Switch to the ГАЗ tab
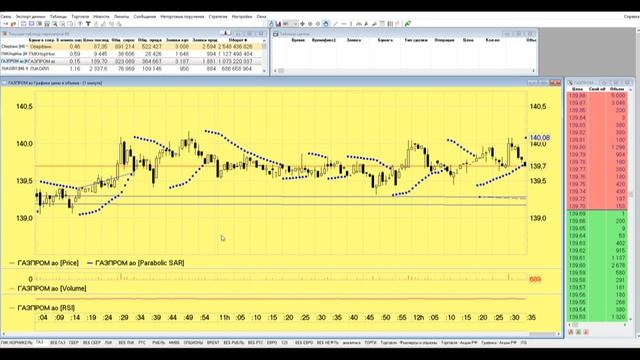 [40, 342]
